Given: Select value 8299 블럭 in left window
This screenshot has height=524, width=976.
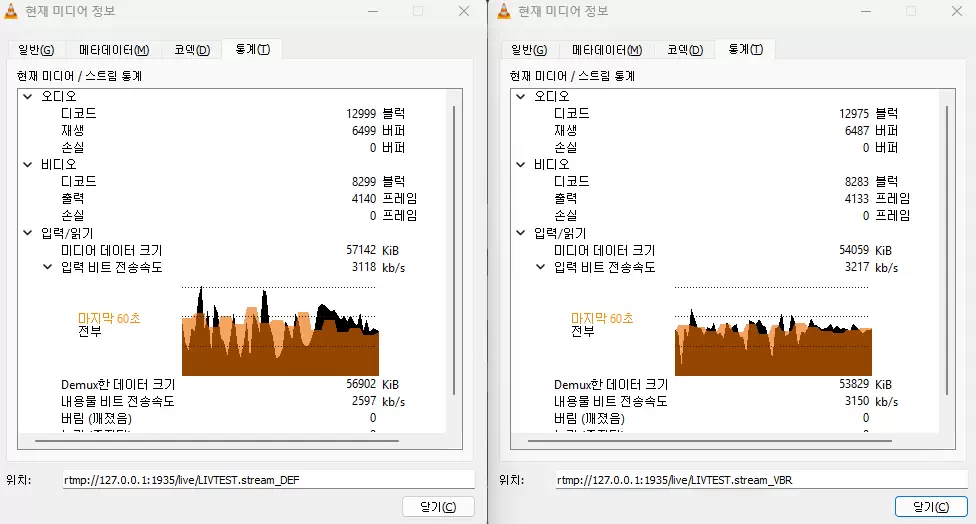Looking at the screenshot, I should pyautogui.click(x=378, y=181).
